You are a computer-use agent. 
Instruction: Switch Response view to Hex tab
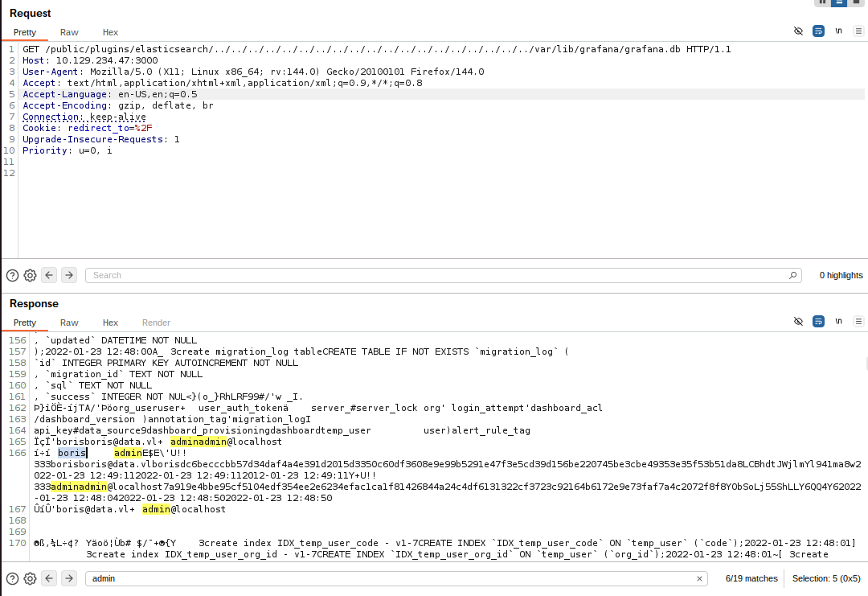[x=110, y=323]
